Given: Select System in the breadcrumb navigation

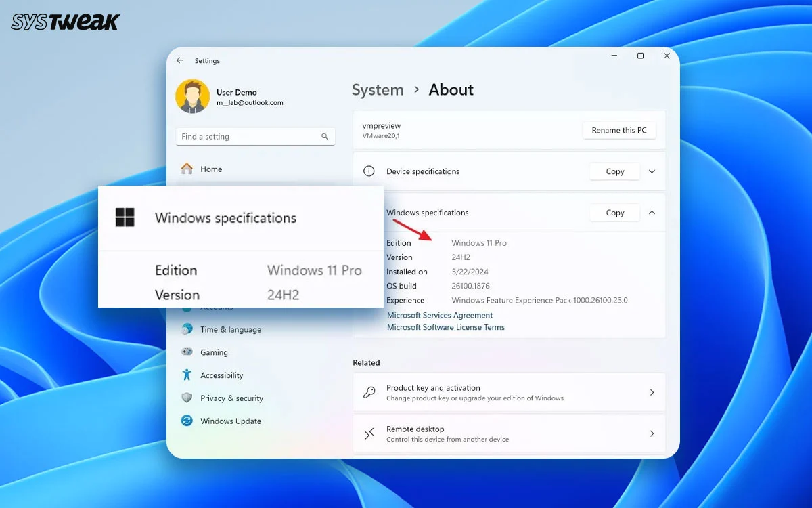Looking at the screenshot, I should coord(378,89).
